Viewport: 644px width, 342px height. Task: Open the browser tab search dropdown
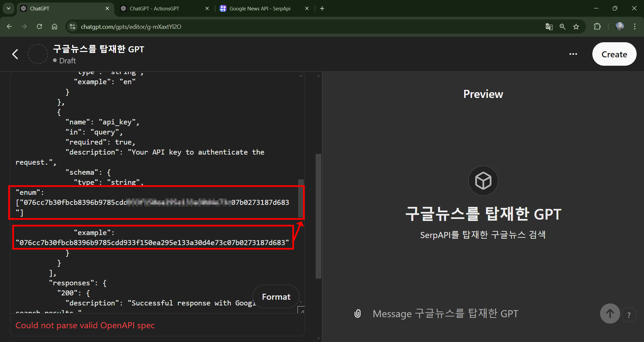pos(8,8)
